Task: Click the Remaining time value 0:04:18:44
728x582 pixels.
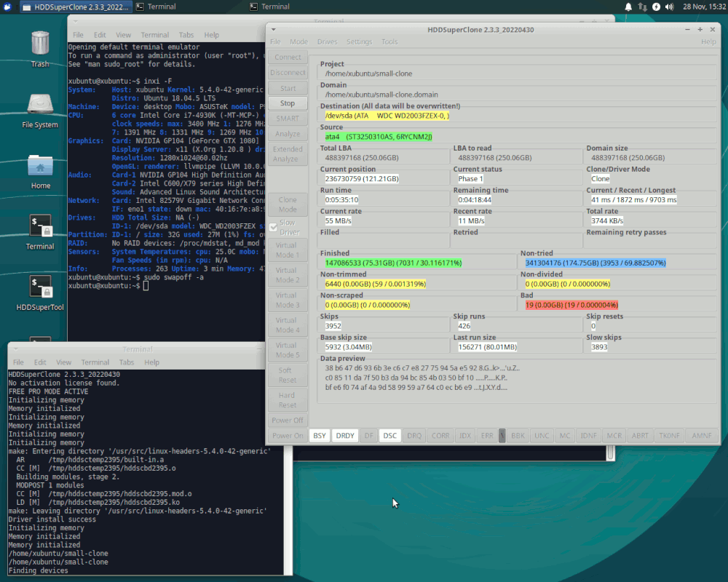Action: coord(475,200)
